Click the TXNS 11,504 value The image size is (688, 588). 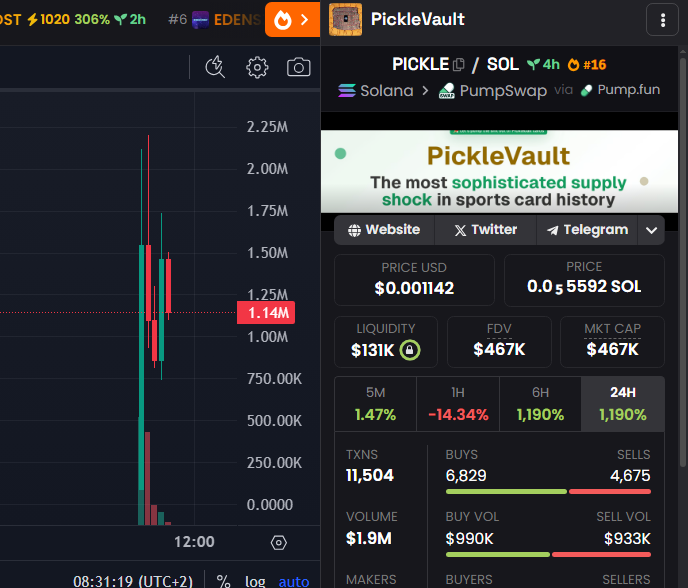point(370,475)
